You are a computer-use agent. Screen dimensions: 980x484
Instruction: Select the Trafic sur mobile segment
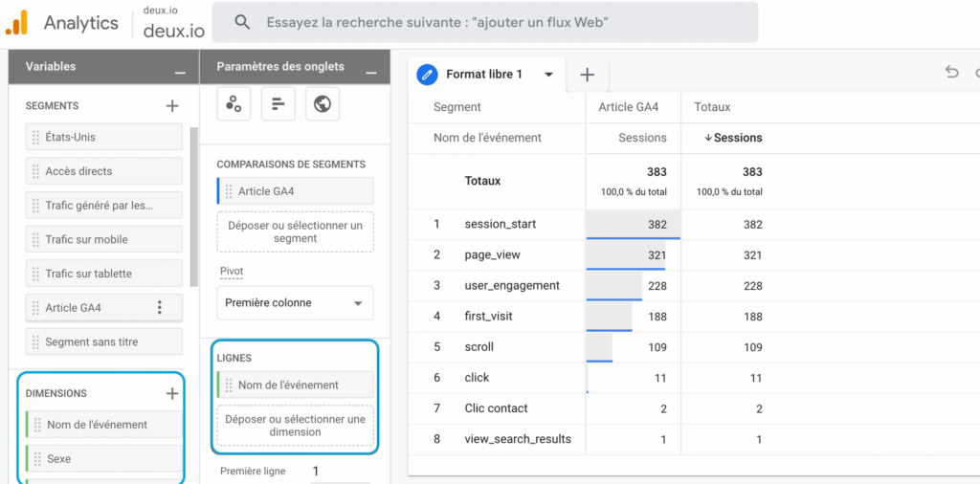tap(103, 239)
